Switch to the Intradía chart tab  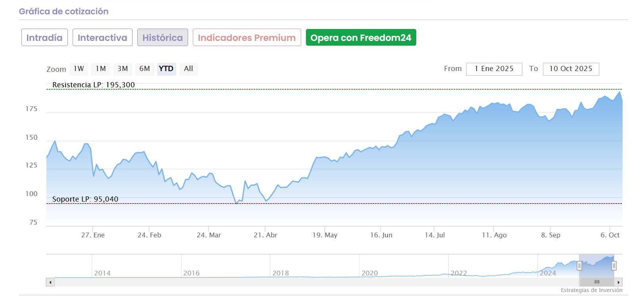point(44,38)
